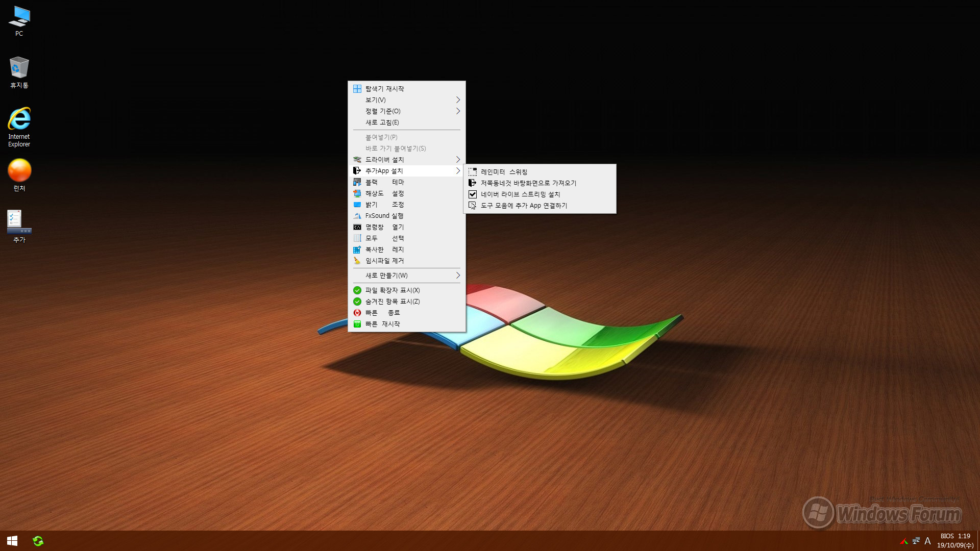The image size is (980, 551).
Task: Click the green refresh taskbar icon
Action: [38, 541]
